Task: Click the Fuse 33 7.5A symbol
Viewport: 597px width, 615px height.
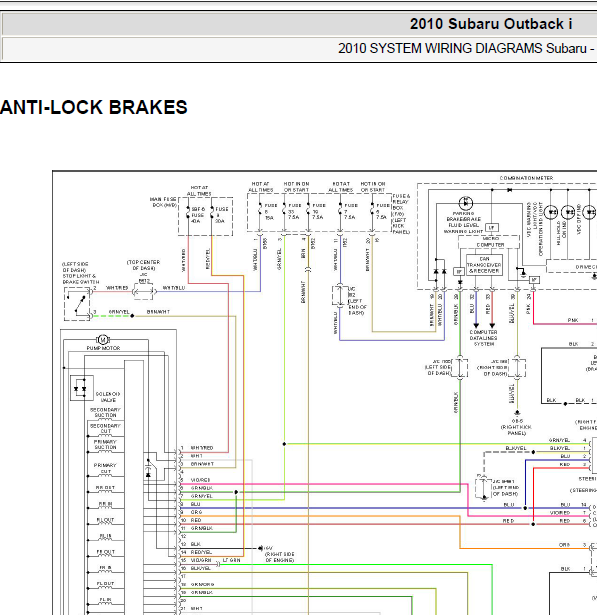Action: click(284, 212)
